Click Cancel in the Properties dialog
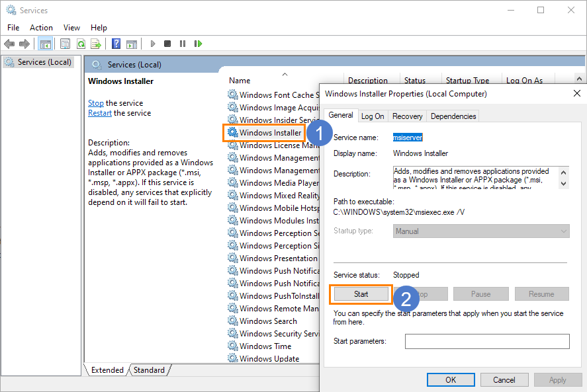The width and height of the screenshot is (587, 392). point(504,380)
